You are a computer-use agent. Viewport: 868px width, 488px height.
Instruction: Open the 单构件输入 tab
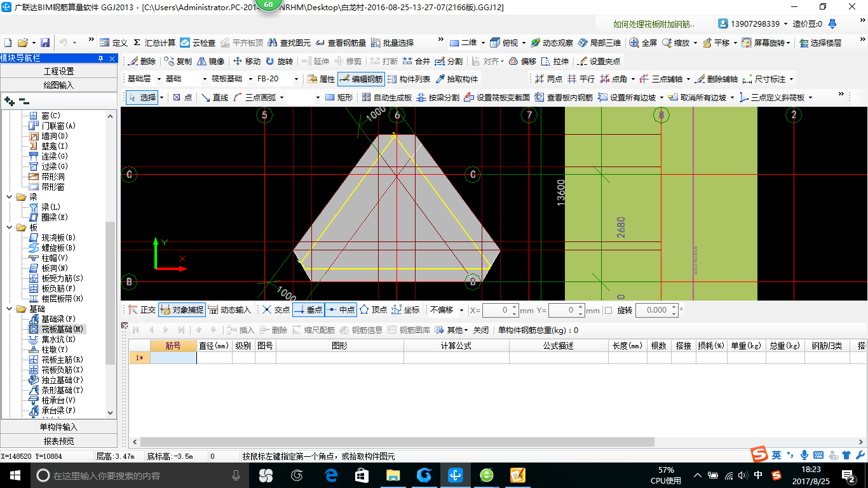[58, 427]
